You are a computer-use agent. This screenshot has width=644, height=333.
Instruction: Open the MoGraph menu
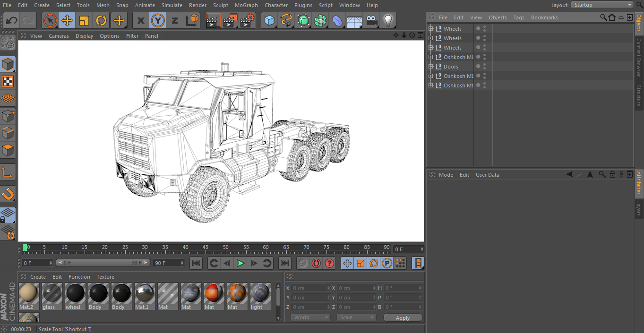pos(246,5)
